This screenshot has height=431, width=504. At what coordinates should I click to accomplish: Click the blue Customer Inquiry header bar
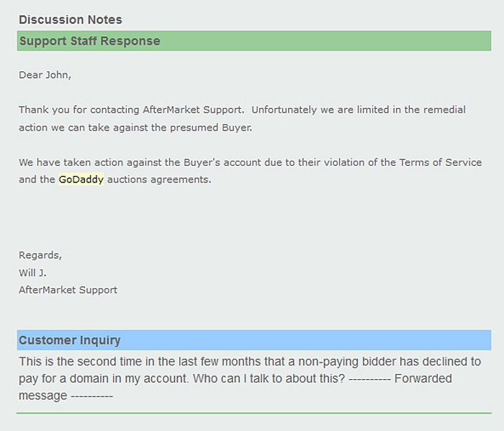click(254, 340)
